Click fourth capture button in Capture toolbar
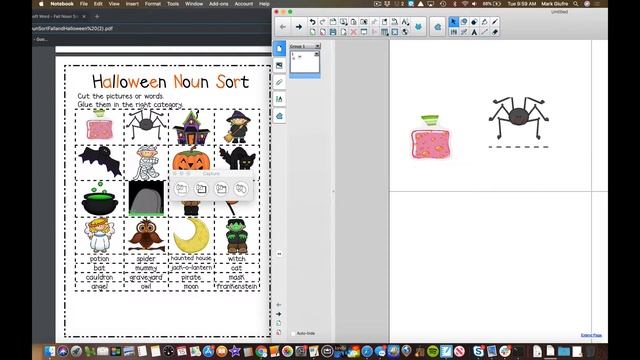Viewport: 640px width, 360px height. pyautogui.click(x=241, y=189)
